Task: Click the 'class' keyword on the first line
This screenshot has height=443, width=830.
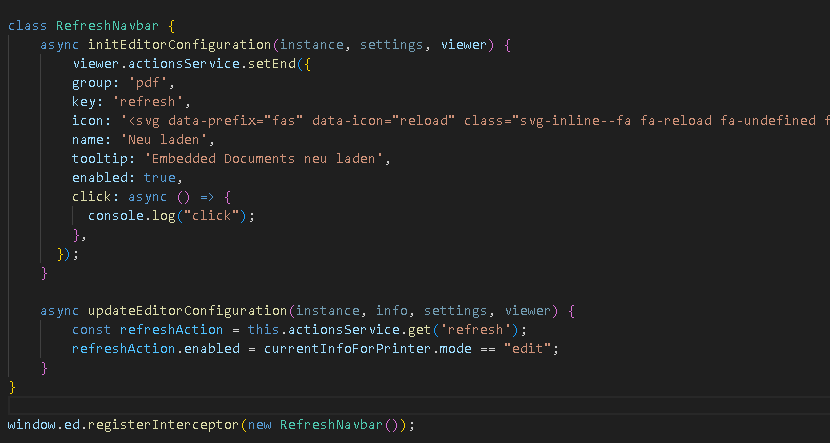Action: click(28, 26)
